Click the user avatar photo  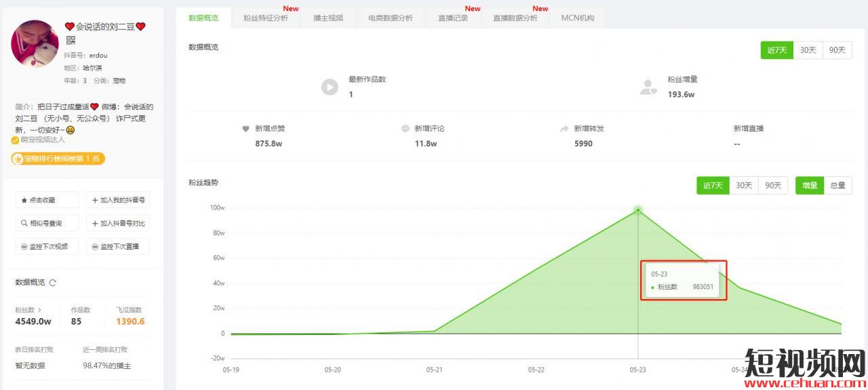35,43
